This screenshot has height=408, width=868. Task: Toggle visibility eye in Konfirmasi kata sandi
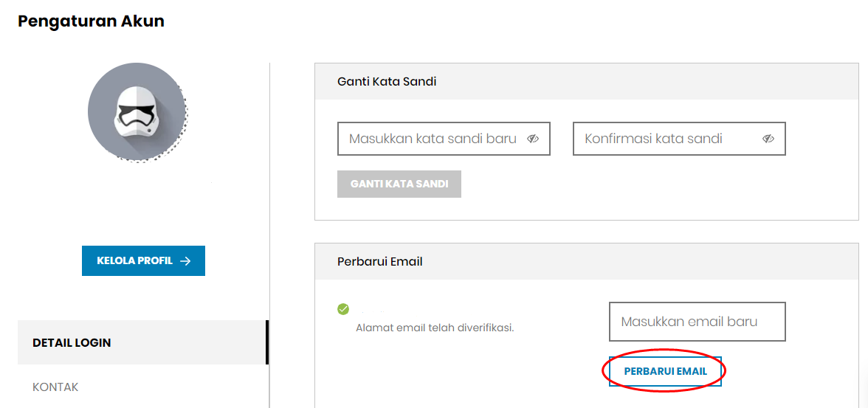768,139
